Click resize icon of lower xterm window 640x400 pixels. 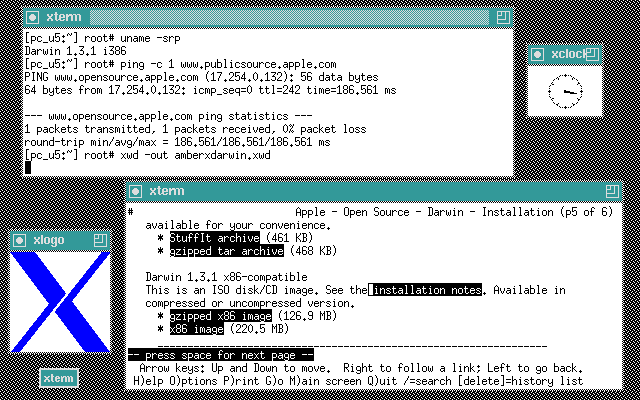[612, 191]
